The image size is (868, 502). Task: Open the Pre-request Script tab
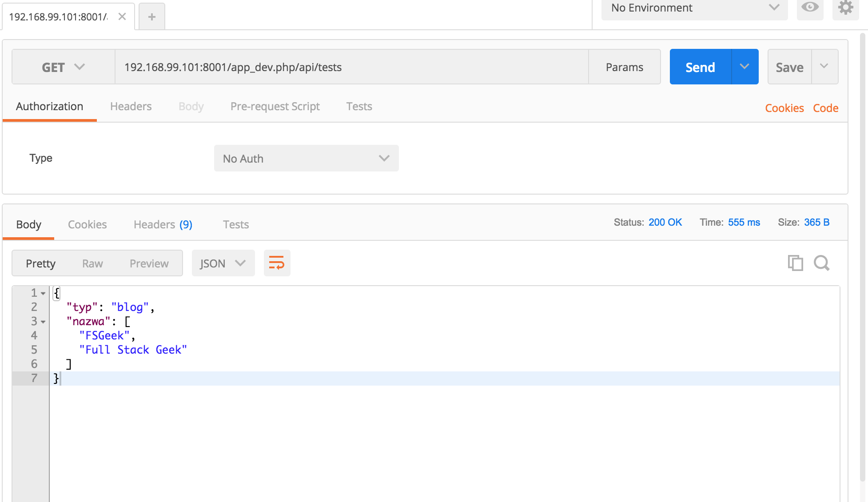pos(275,107)
